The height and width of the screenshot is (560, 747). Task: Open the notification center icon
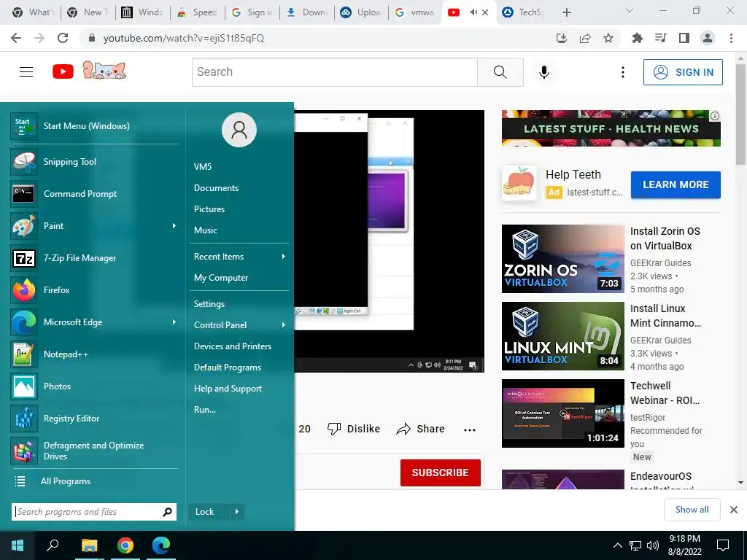(x=723, y=545)
